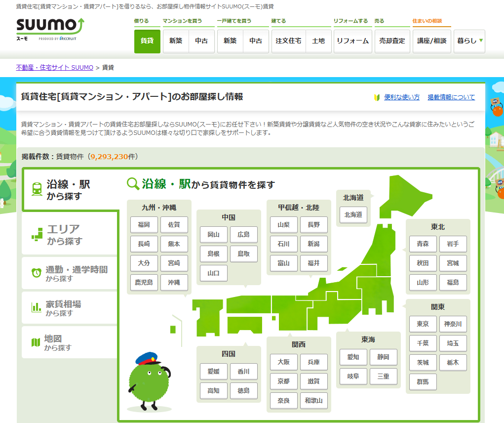
Task: Choose the 鹿児島 prefecture button
Action: 144,283
